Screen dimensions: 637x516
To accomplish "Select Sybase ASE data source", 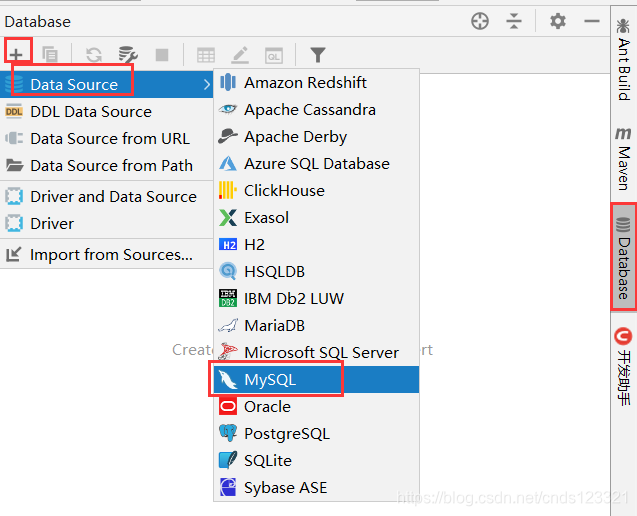I will coord(316,488).
